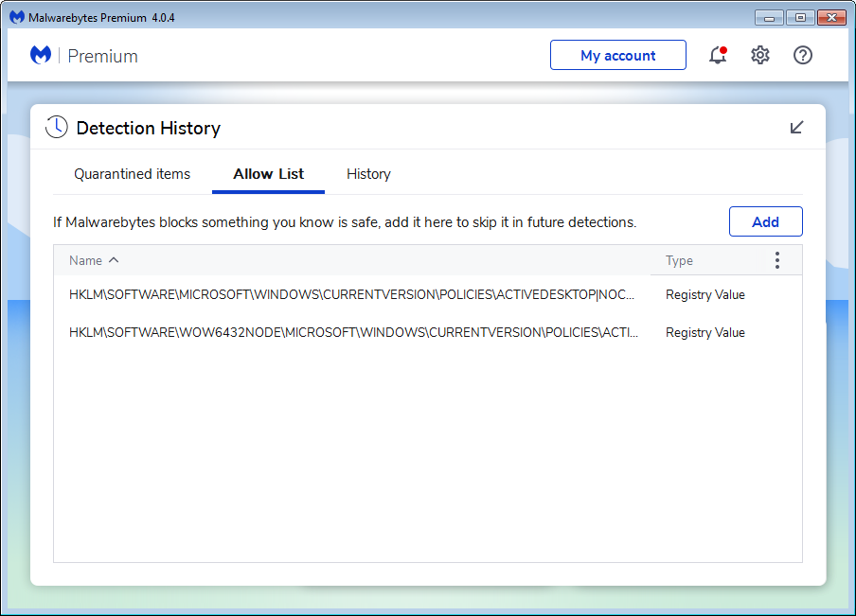The width and height of the screenshot is (856, 616).
Task: Open the notifications bell
Action: 718,56
